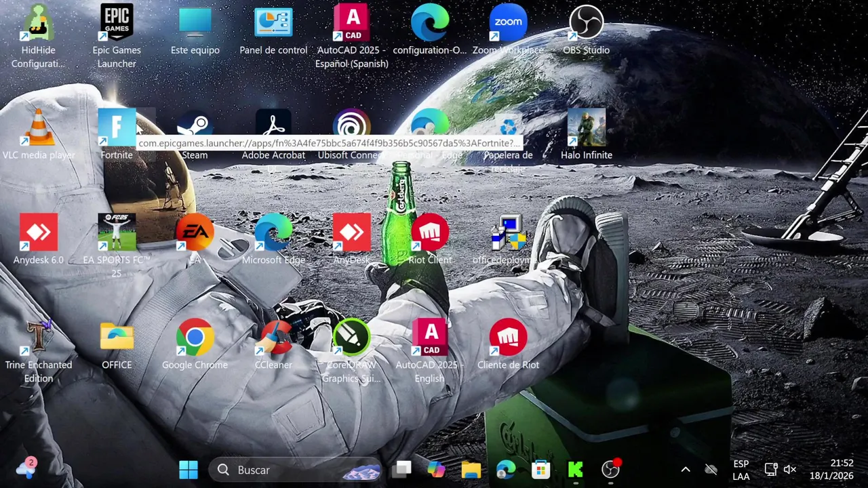The image size is (868, 488).
Task: Open the clock showing 21:52 18/1/2026
Action: click(x=832, y=470)
